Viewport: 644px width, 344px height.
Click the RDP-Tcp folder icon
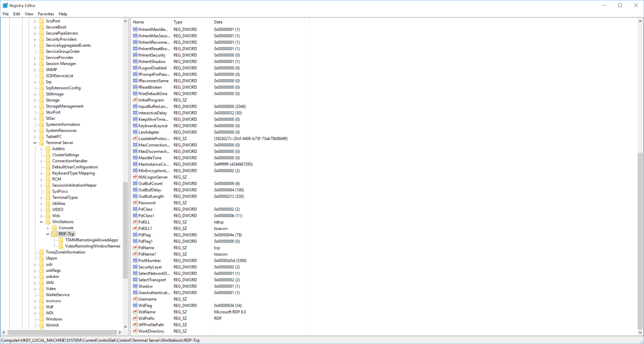tap(54, 234)
